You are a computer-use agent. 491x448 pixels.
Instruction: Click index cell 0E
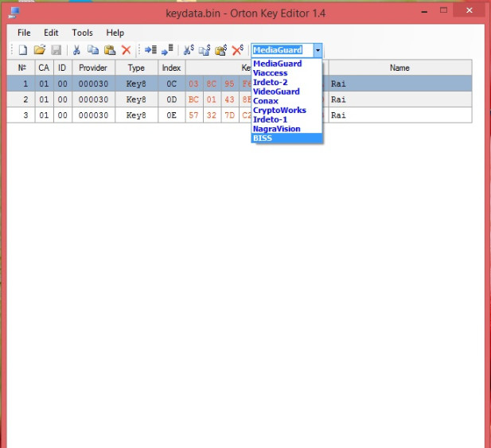coord(171,115)
